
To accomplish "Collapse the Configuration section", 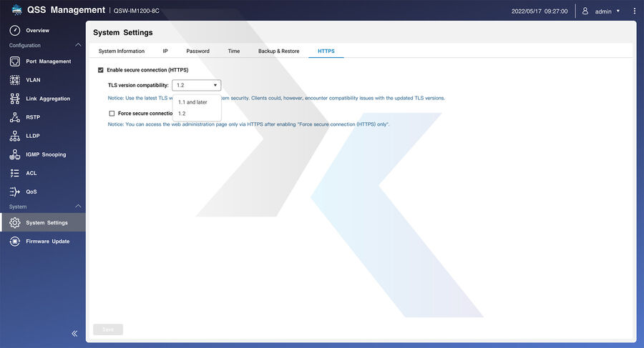I will (x=78, y=46).
